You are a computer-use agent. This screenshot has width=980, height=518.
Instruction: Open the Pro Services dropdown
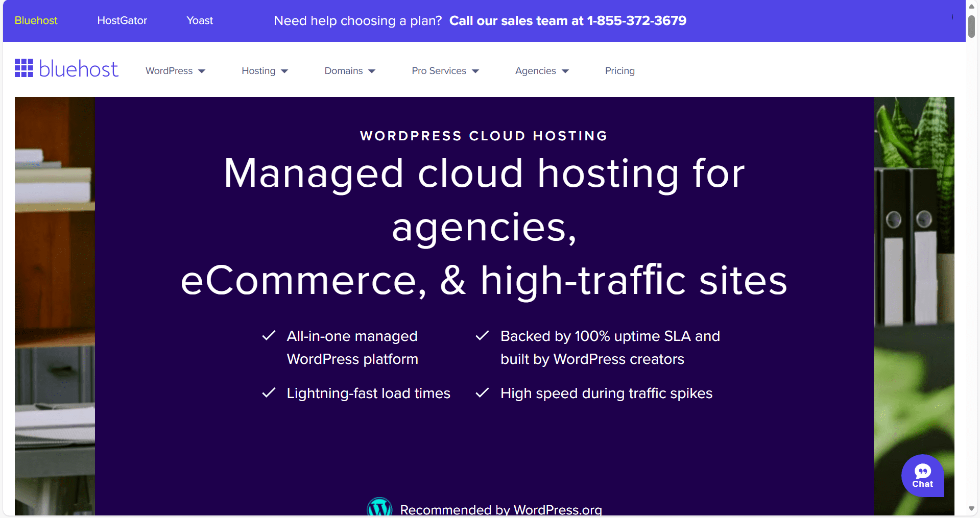[445, 70]
